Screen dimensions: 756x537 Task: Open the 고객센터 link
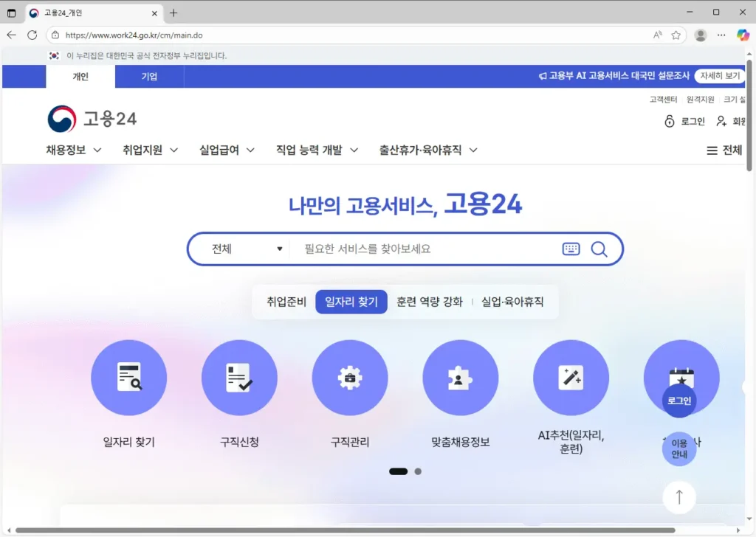pyautogui.click(x=664, y=100)
